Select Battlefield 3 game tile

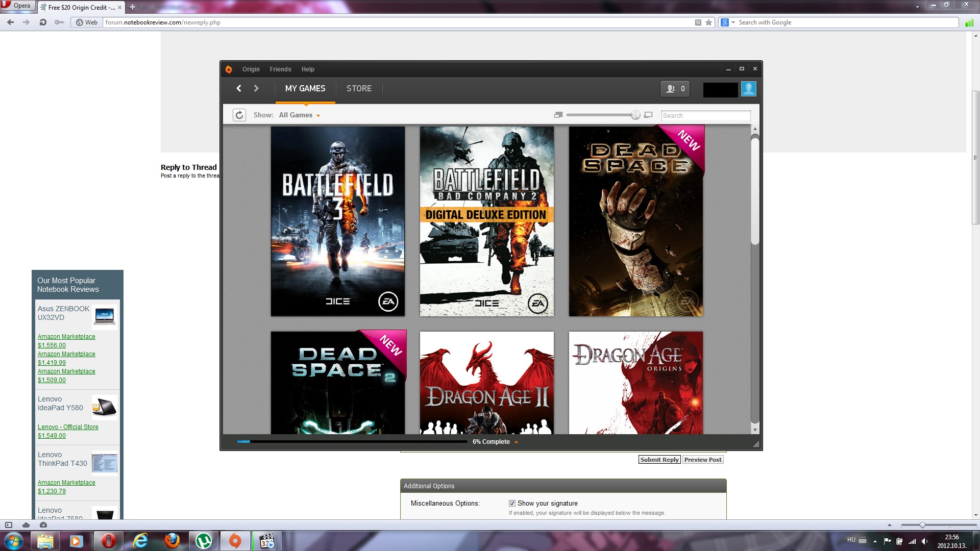point(337,221)
